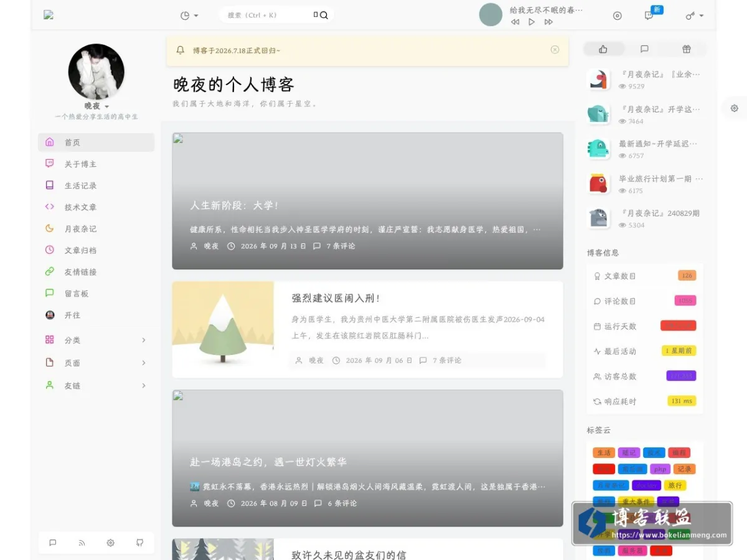Play the music with the play button

[x=532, y=22]
